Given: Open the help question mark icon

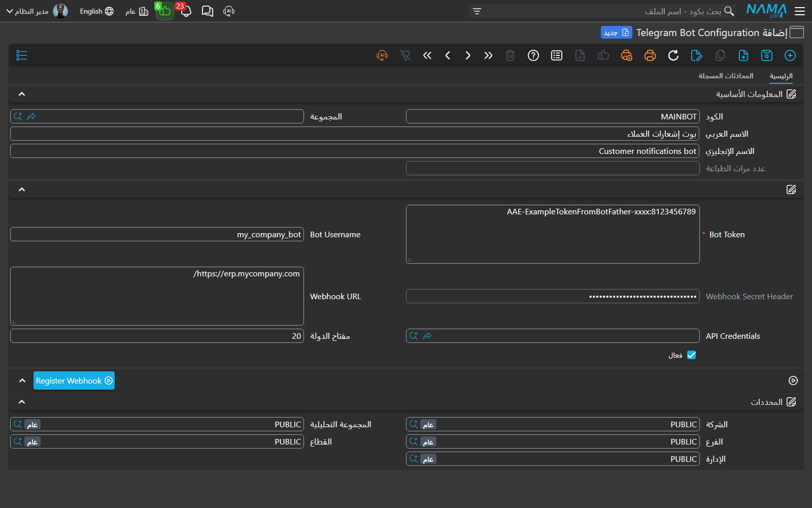Looking at the screenshot, I should point(533,55).
